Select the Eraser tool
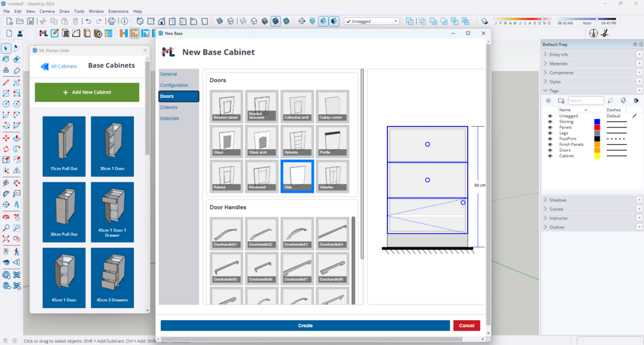Image resolution: width=644 pixels, height=345 pixels. (x=17, y=60)
